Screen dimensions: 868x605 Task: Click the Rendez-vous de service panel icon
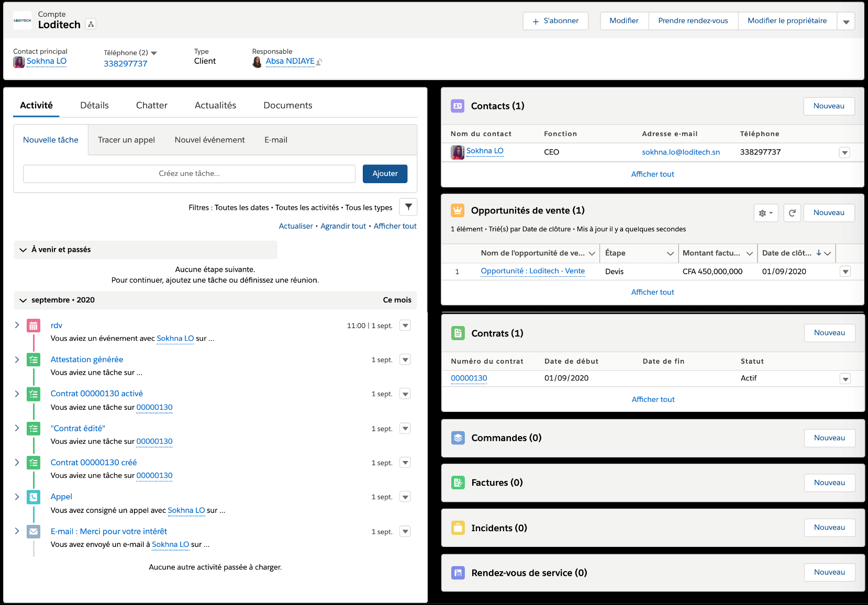(458, 573)
